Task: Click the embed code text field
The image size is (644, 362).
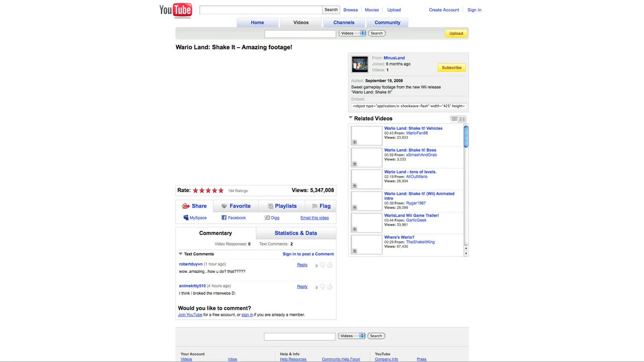Action: click(x=409, y=106)
